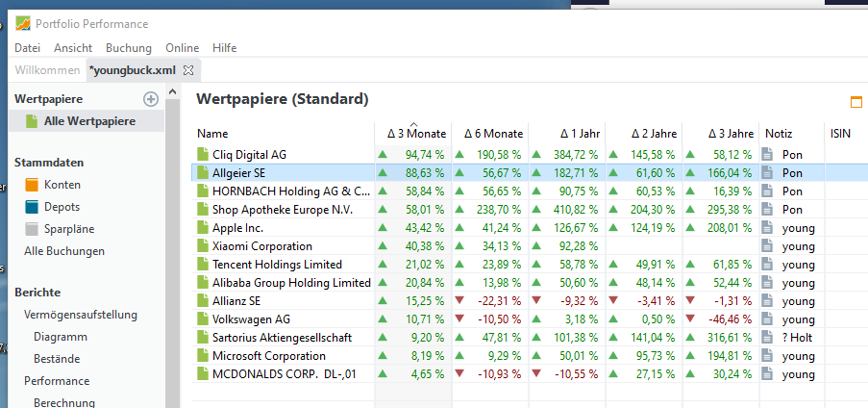The height and width of the screenshot is (408, 868).
Task: Sort by the Δ 3 Jahre column header
Action: 721,134
